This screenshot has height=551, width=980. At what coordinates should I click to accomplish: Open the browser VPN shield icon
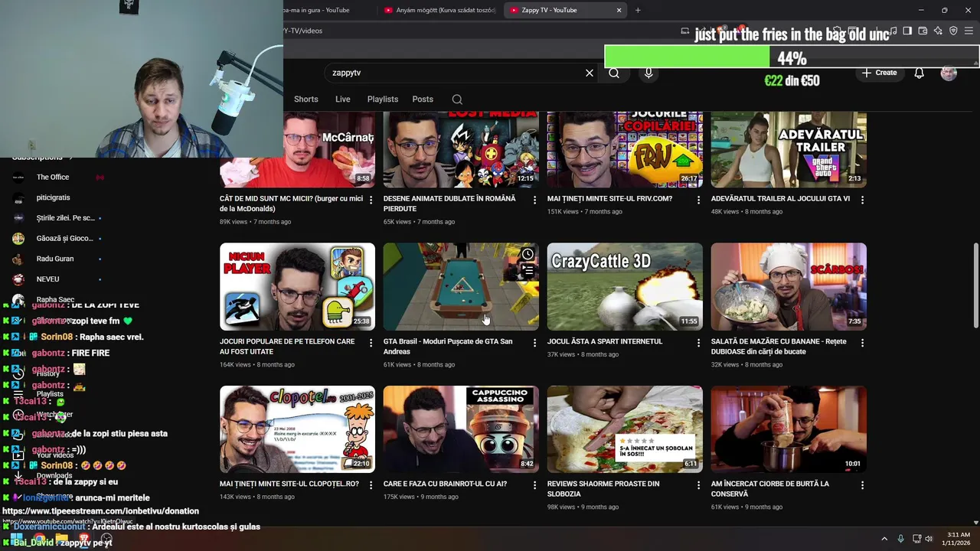coord(953,31)
